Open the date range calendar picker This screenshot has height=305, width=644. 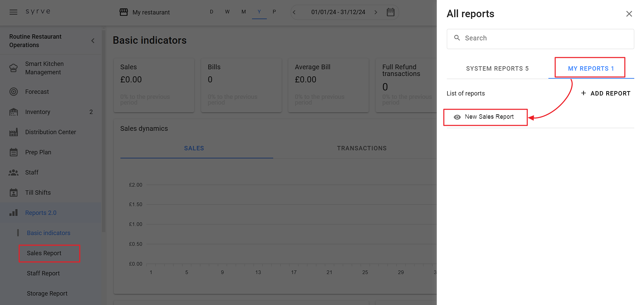[390, 12]
